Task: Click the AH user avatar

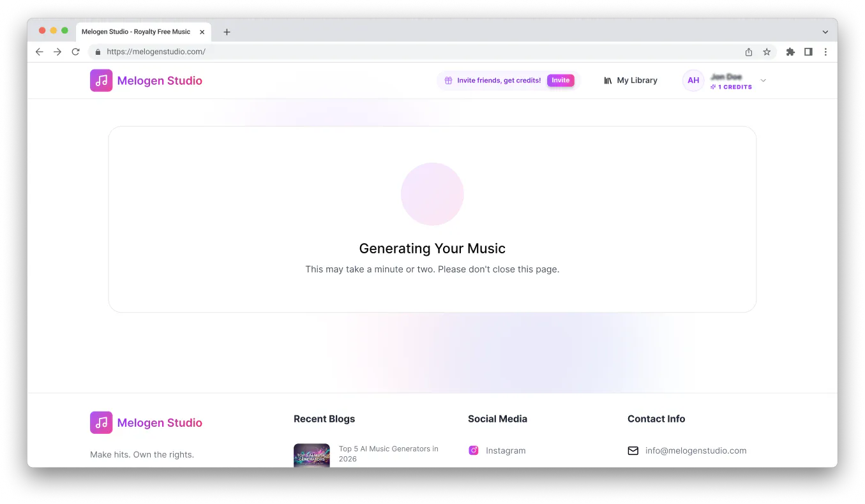Action: [693, 80]
